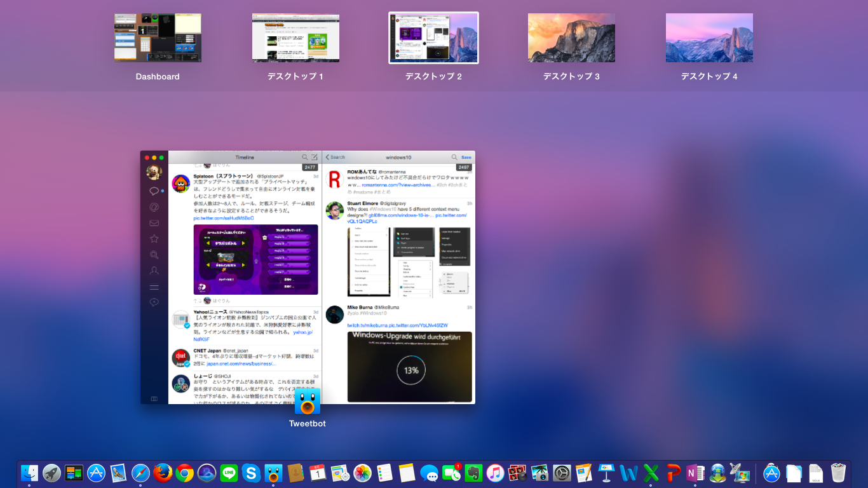868x488 pixels.
Task: Open the Dashboard space thumbnail
Action: pos(158,38)
